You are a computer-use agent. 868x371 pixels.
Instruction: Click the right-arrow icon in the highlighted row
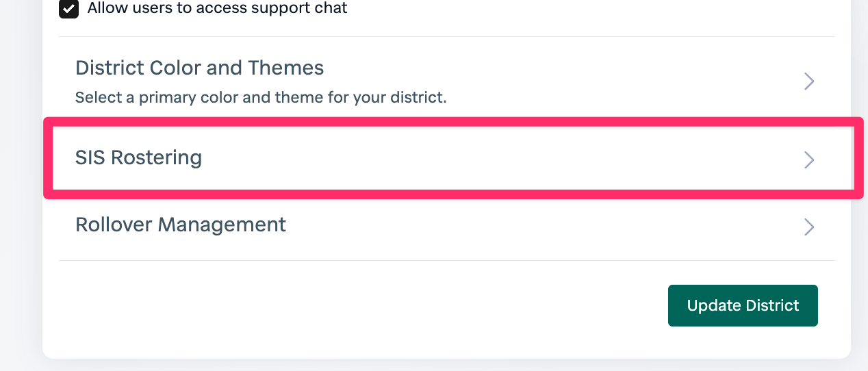808,159
